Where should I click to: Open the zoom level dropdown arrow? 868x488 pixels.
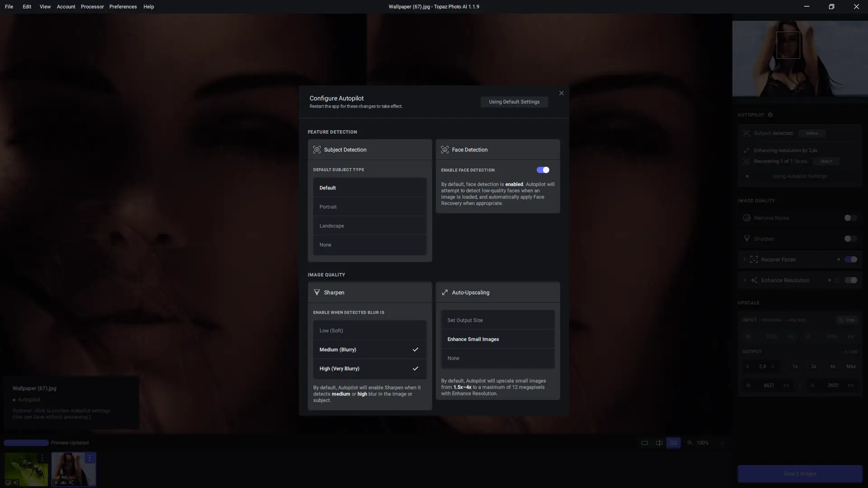tap(722, 443)
